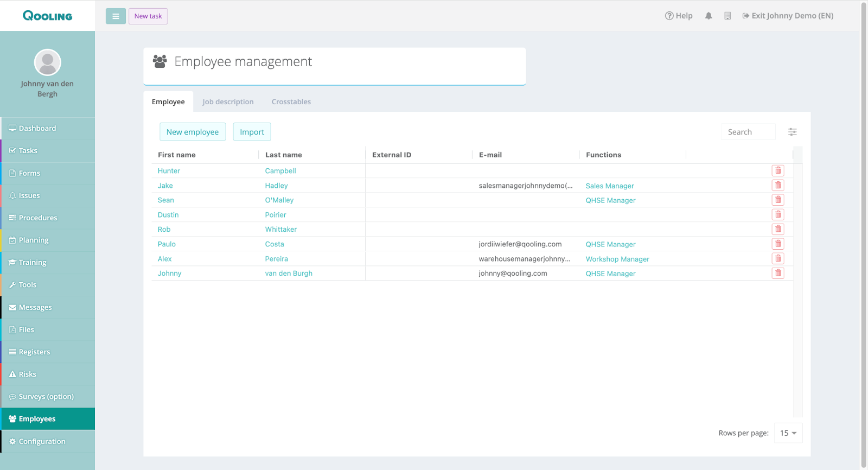Image resolution: width=868 pixels, height=470 pixels.
Task: Select Employees in sidebar
Action: pyautogui.click(x=48, y=419)
